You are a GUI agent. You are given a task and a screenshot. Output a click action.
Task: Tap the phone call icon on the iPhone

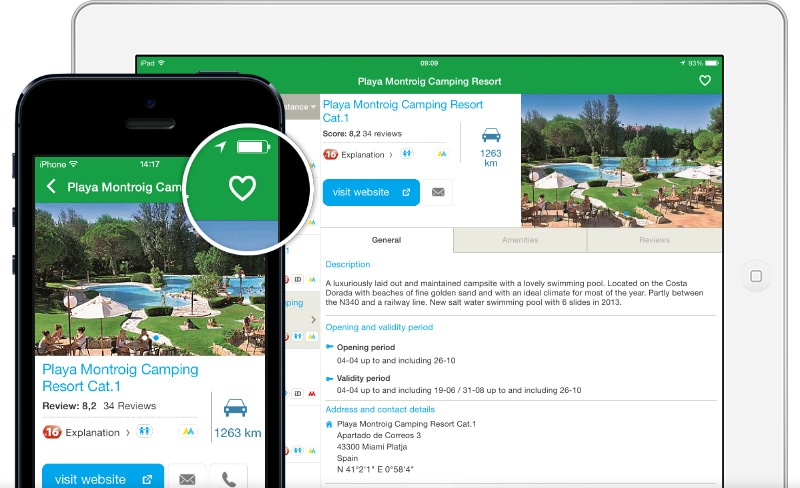[x=229, y=479]
